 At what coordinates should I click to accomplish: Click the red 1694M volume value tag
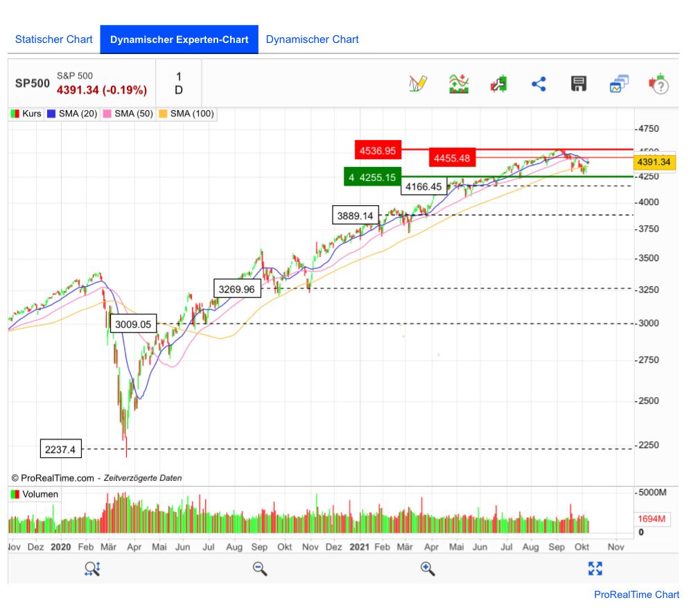651,518
